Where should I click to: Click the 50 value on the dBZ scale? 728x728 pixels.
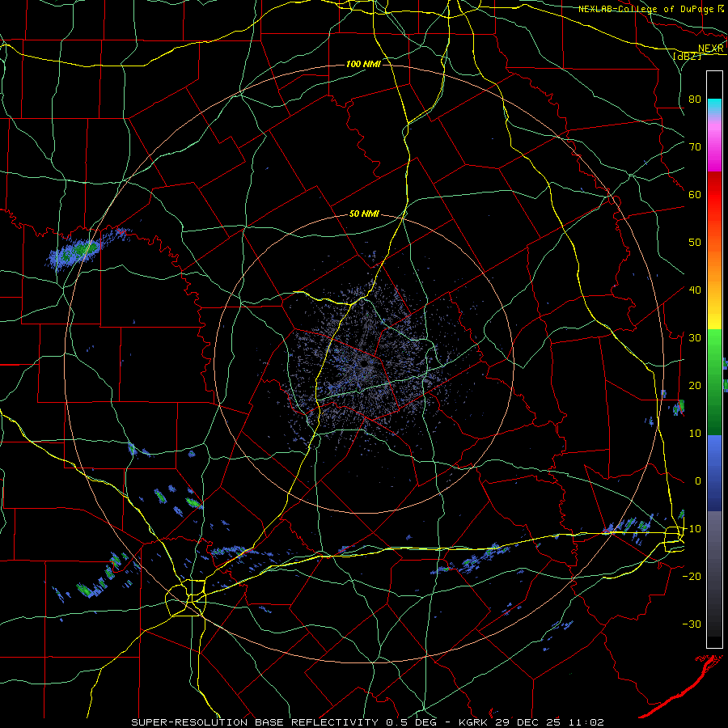pos(695,243)
